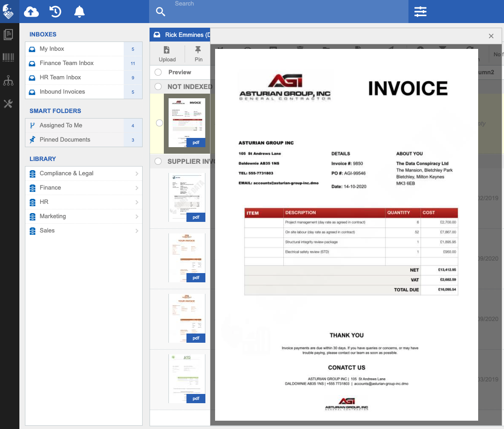
Task: Expand the HR library folder chevron
Action: click(137, 202)
